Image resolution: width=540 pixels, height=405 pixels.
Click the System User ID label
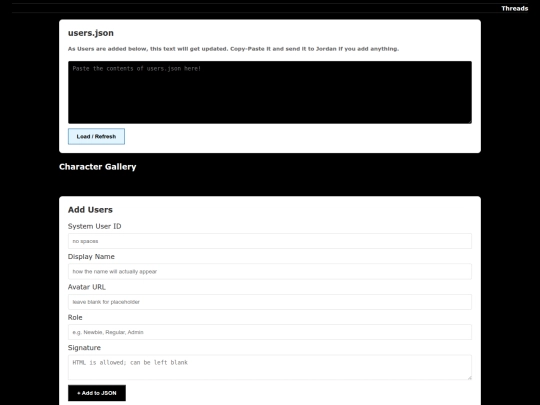[95, 226]
